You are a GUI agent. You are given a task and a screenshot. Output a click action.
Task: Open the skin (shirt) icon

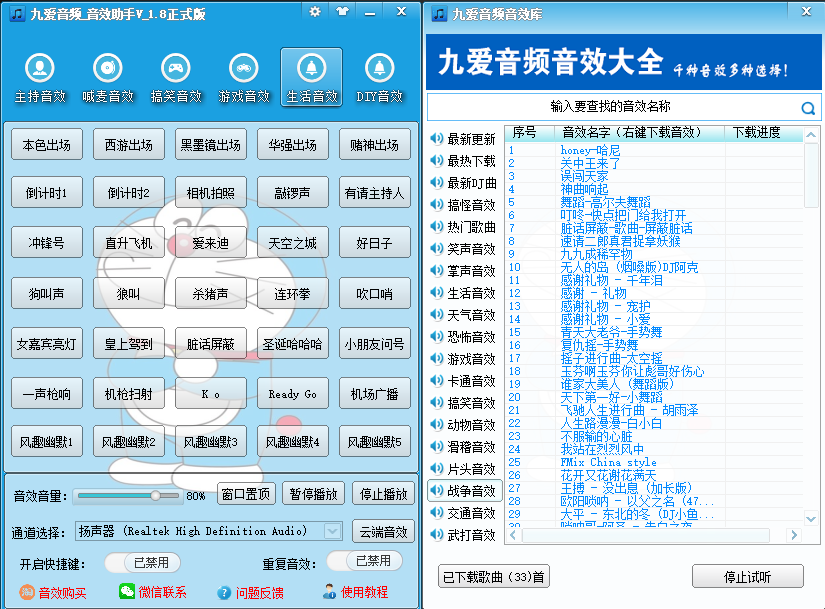tap(343, 11)
